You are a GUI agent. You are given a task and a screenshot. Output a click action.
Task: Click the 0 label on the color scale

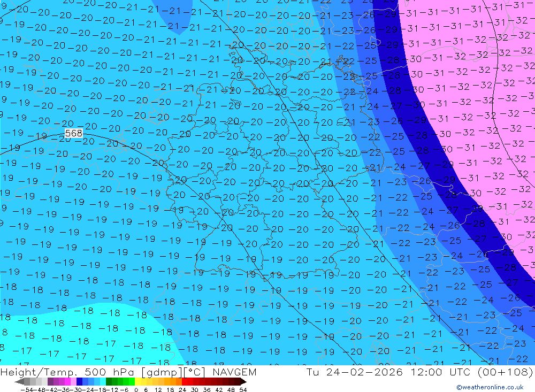coord(136,390)
